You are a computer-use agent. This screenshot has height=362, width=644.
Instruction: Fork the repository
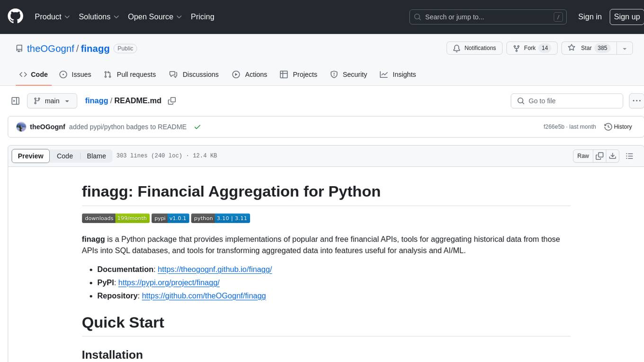532,48
